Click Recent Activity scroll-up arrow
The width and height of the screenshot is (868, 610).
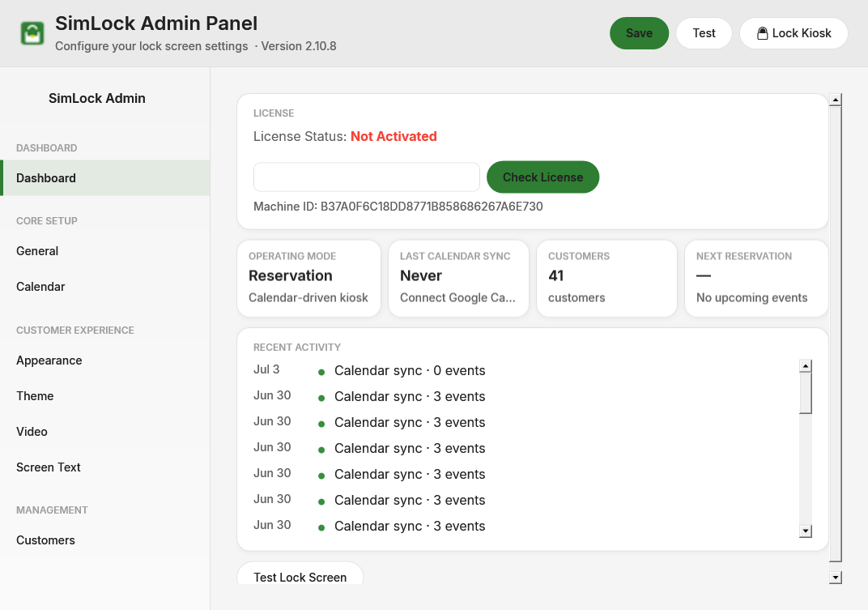[x=806, y=365]
